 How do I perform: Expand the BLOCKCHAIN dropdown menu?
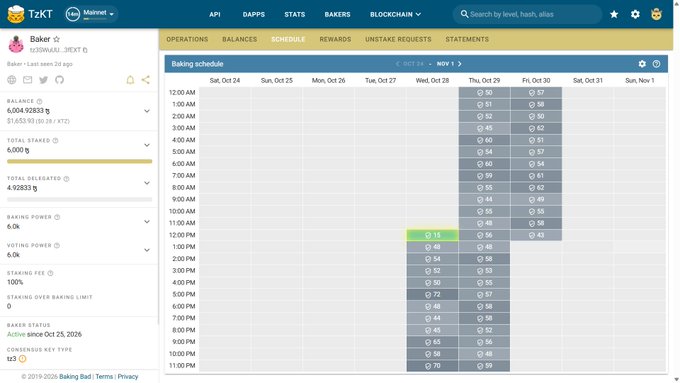point(395,14)
